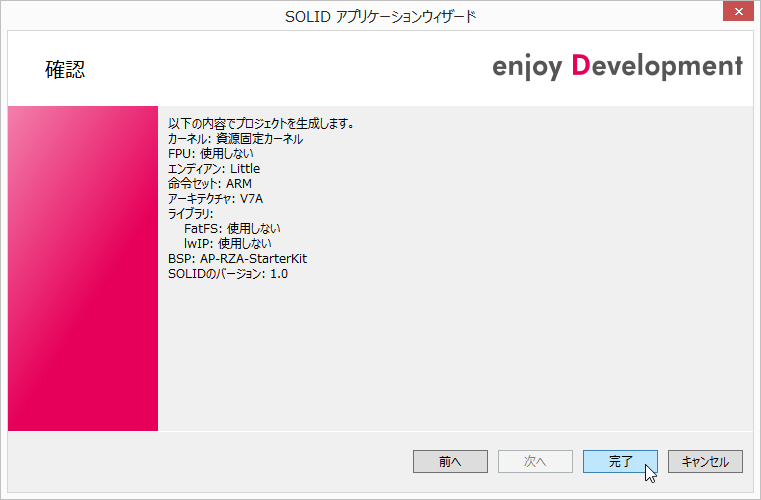Click the 以下の内容でプロジェクトを生成します text

coord(262,124)
